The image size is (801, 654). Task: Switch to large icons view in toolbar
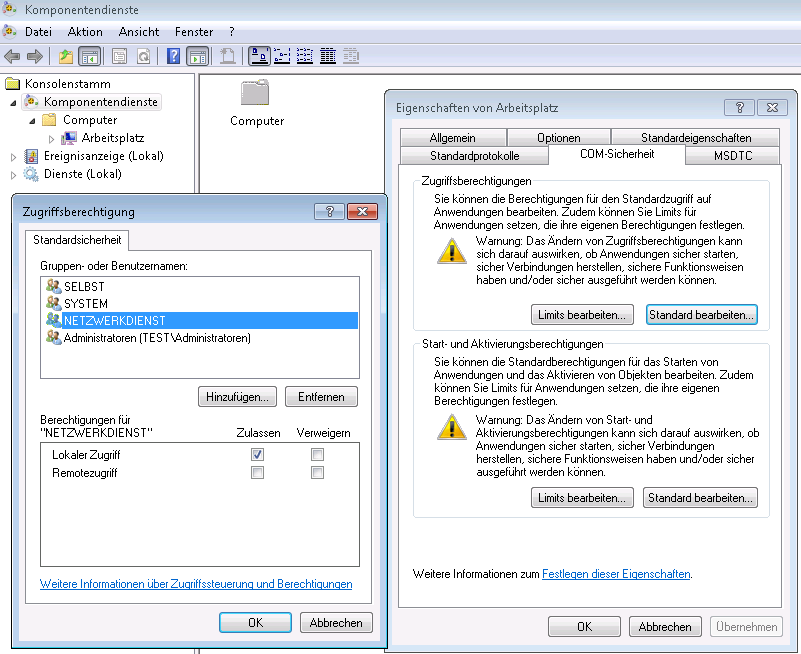[258, 56]
